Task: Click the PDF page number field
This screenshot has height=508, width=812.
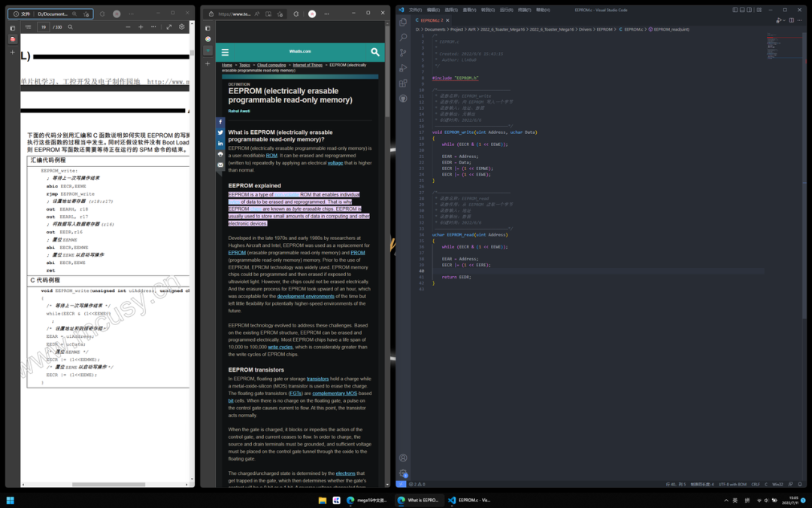Action: (44, 27)
